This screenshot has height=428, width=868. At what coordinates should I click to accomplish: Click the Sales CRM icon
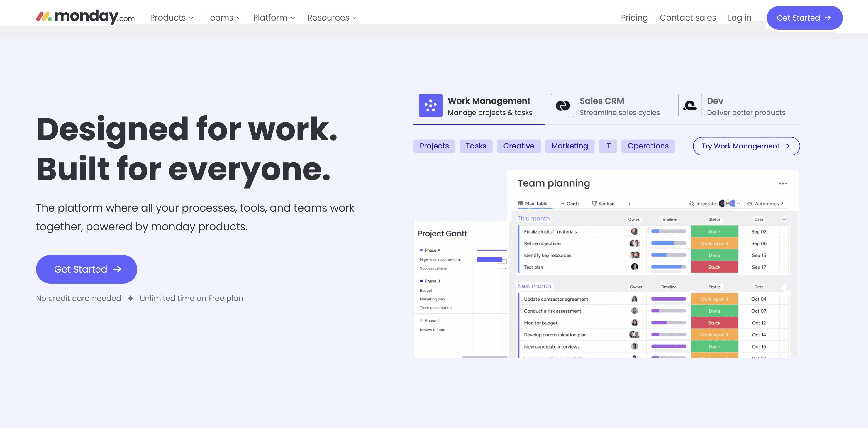pos(562,106)
